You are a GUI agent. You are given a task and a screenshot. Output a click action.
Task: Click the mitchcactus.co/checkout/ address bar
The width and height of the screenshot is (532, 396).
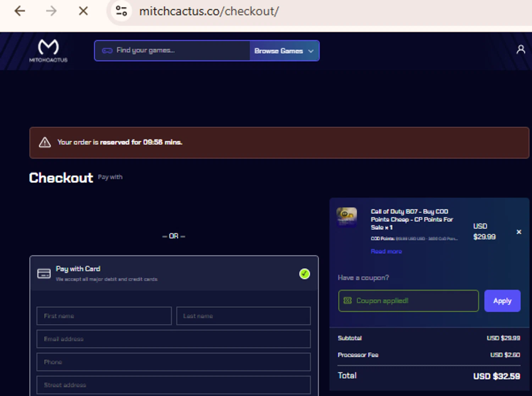(x=209, y=11)
